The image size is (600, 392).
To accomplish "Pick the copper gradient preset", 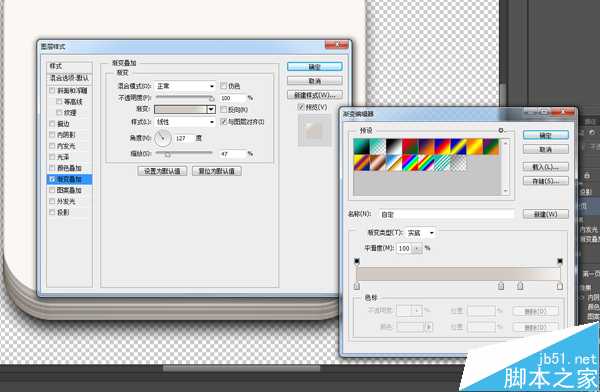I will [x=378, y=163].
